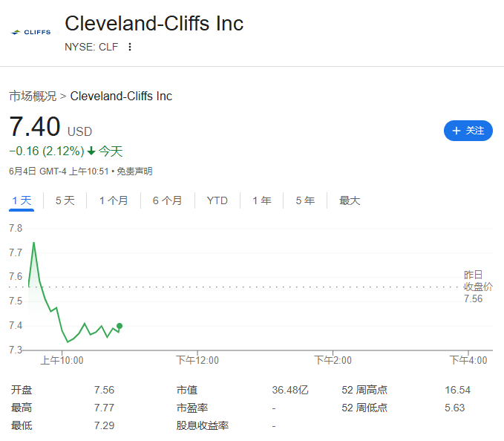Image resolution: width=504 pixels, height=441 pixels.
Task: Click the Cleveland-Cliffs Inc title heading
Action: [x=154, y=24]
